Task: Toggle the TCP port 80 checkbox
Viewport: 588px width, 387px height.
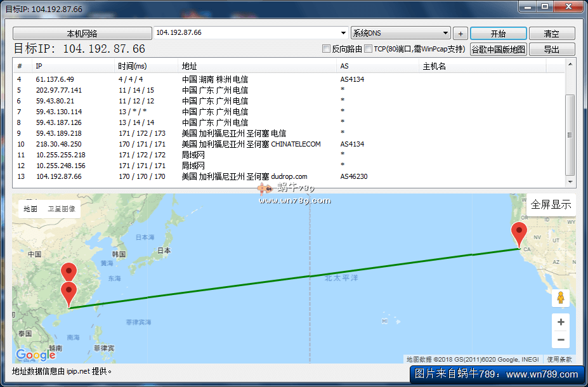Action: click(x=369, y=49)
